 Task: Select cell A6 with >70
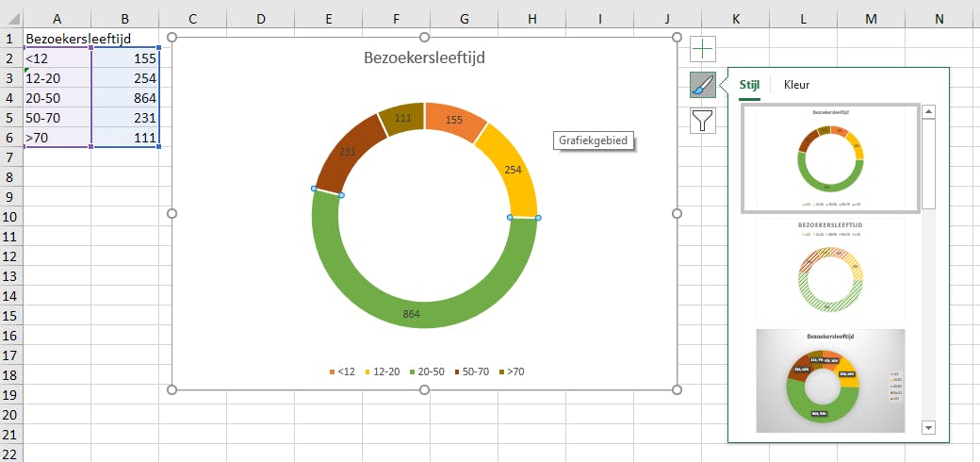click(57, 137)
